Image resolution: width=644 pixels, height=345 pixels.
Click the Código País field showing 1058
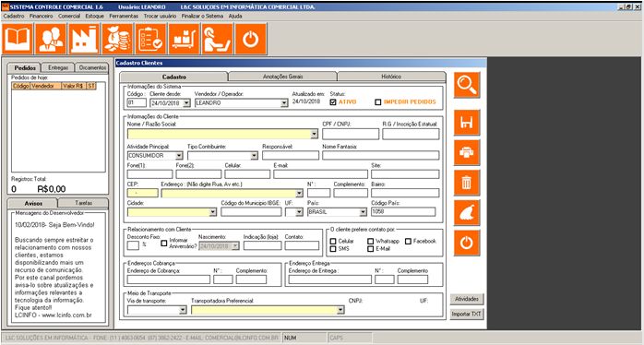(403, 212)
